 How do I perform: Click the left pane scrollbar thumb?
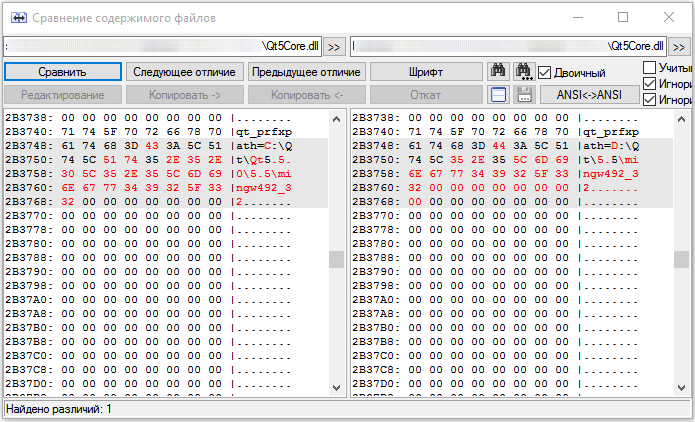point(336,259)
